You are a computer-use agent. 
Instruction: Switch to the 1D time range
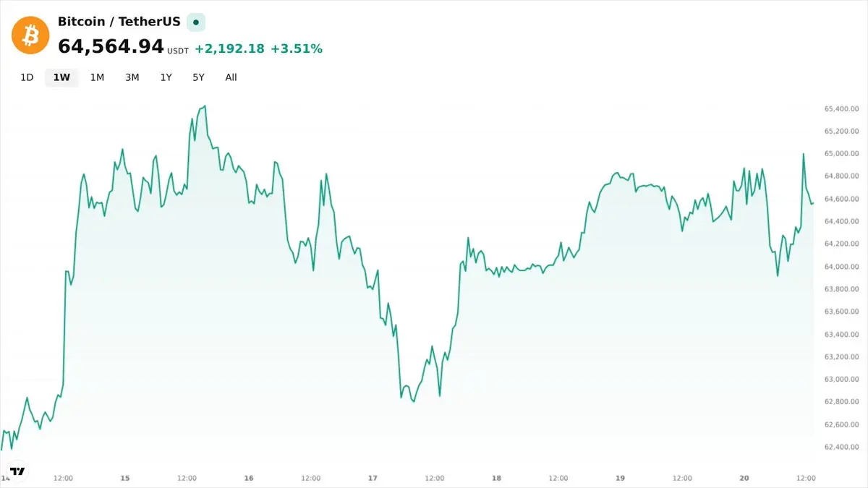pos(27,77)
